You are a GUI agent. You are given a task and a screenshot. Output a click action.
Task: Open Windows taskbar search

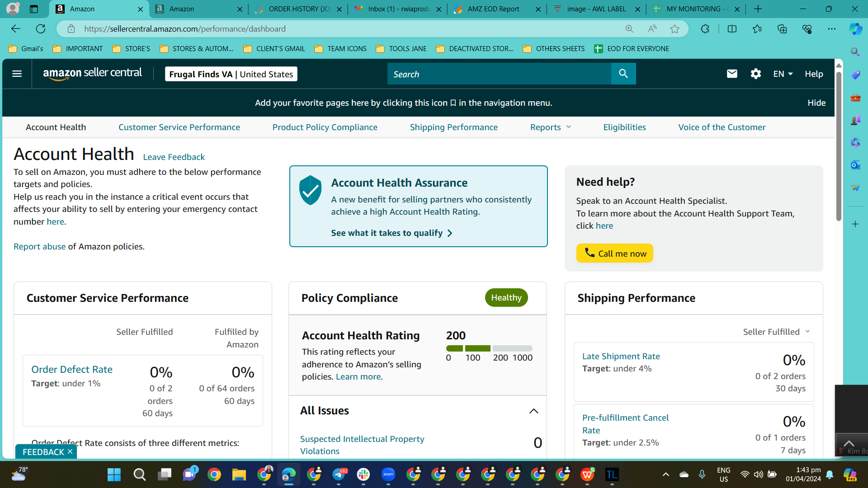(x=139, y=474)
